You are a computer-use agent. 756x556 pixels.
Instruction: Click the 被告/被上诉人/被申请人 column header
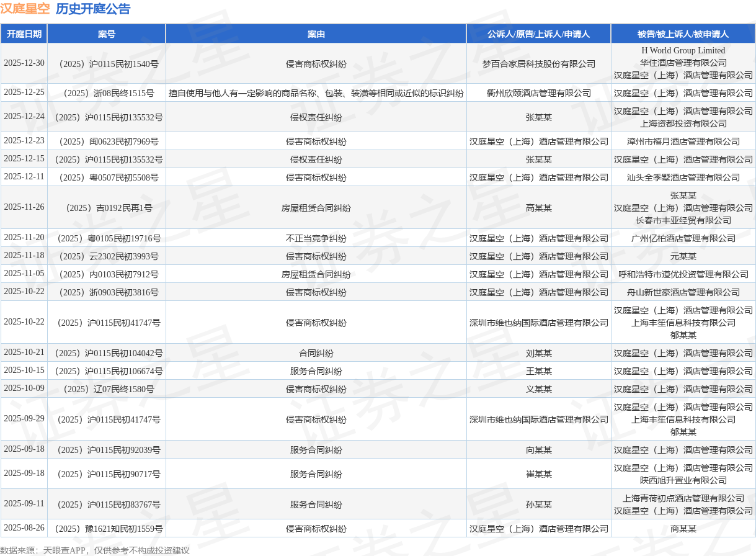[683, 34]
